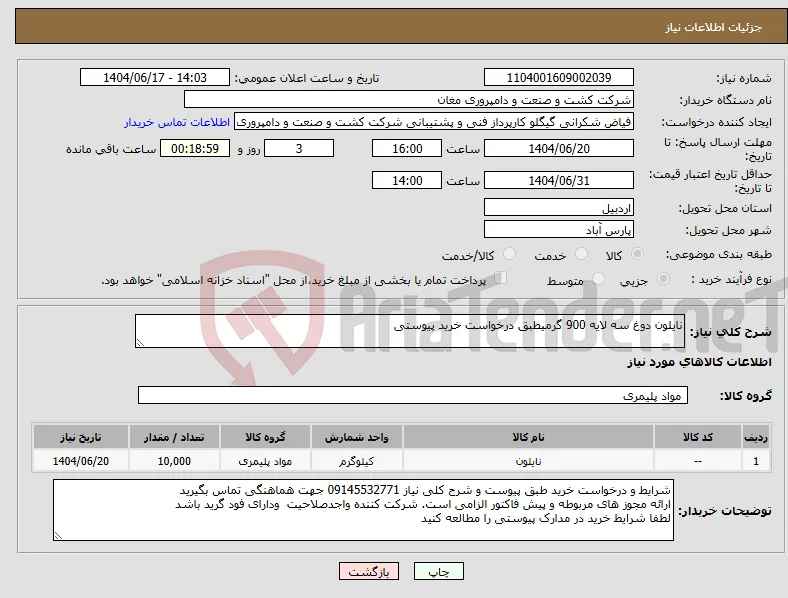Select the کالا/خدمت radio button

[510, 254]
